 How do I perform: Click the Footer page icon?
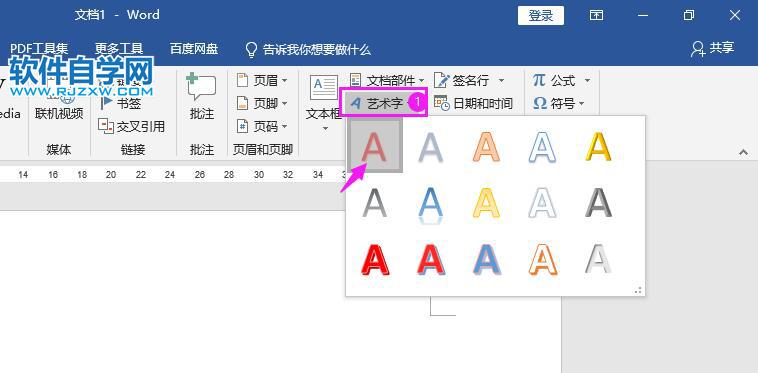242,103
